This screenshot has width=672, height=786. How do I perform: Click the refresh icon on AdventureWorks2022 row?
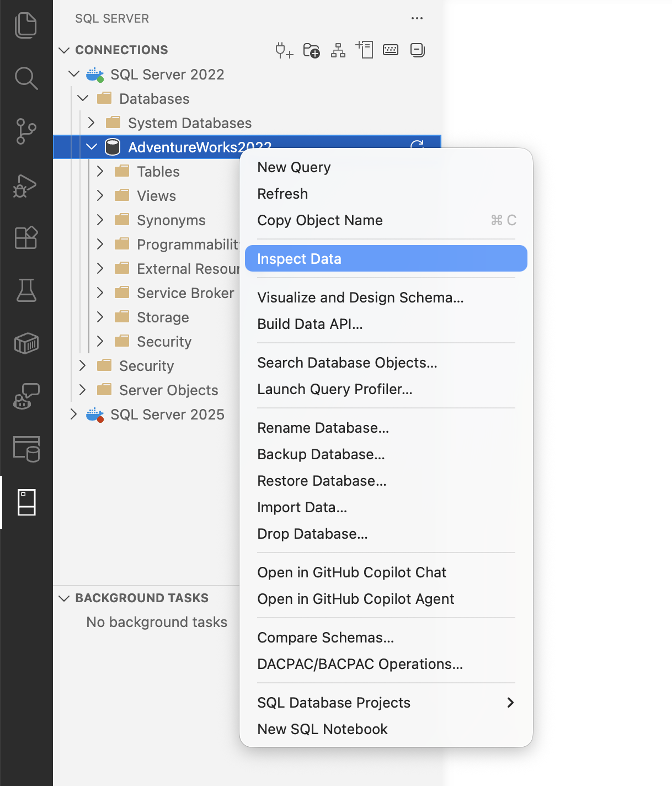418,146
